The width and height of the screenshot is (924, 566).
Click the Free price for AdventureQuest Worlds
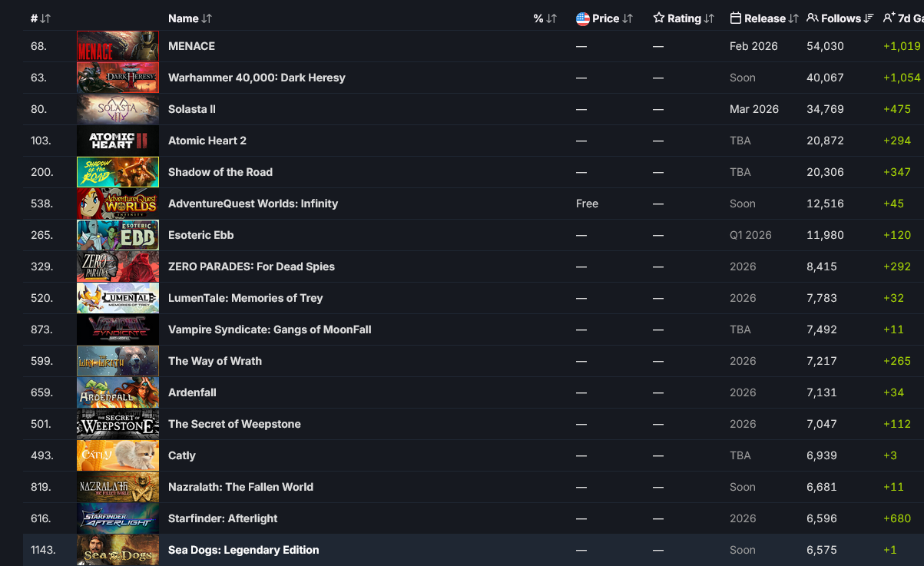[x=587, y=204]
